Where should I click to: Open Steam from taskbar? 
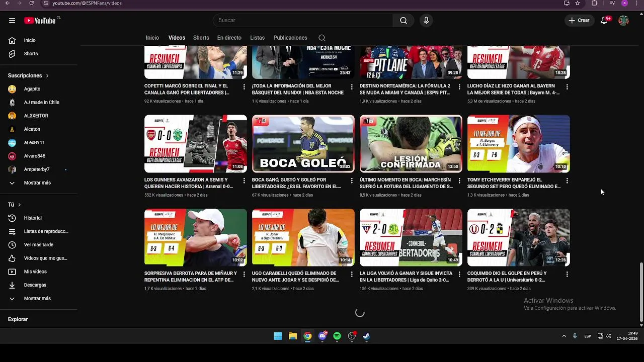pyautogui.click(x=366, y=336)
